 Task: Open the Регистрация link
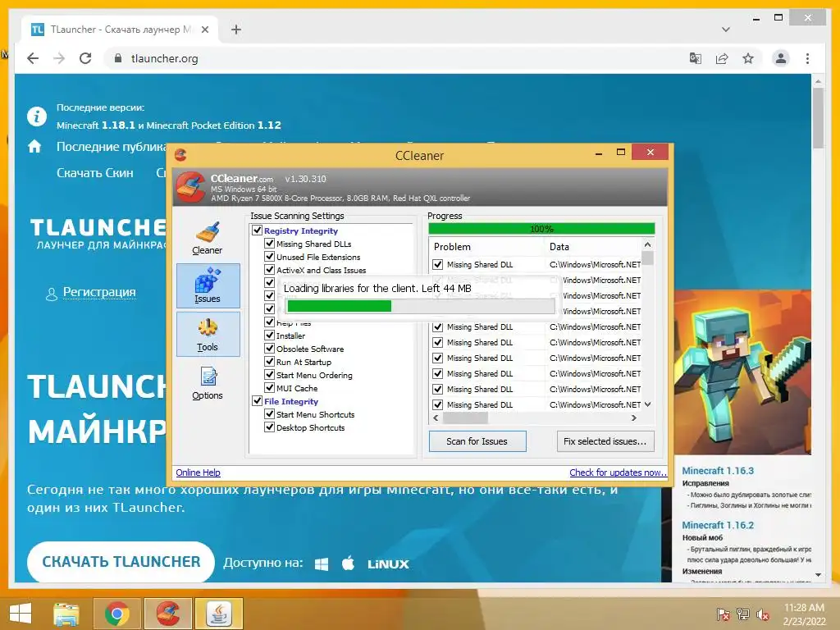click(x=99, y=292)
